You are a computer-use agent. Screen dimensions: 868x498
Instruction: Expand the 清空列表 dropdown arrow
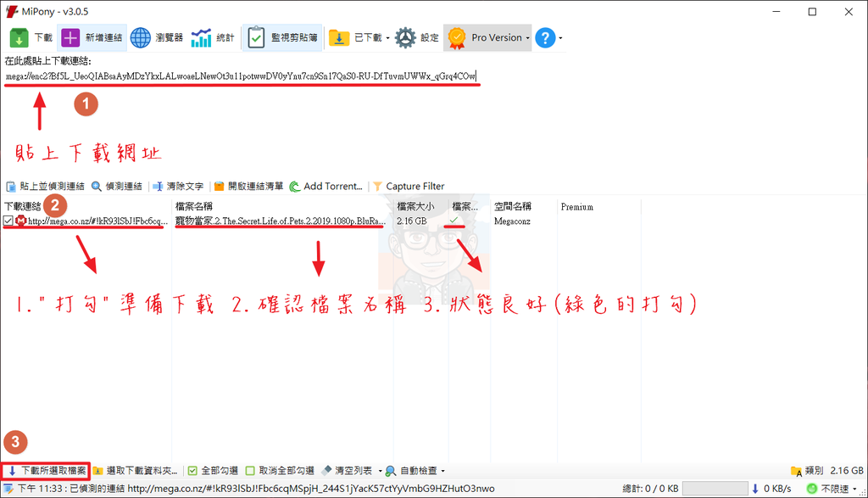point(381,472)
